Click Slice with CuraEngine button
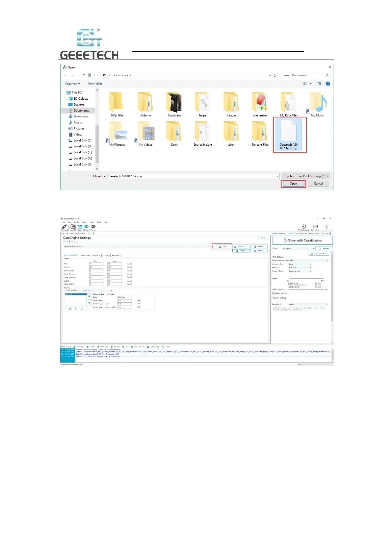 [302, 240]
